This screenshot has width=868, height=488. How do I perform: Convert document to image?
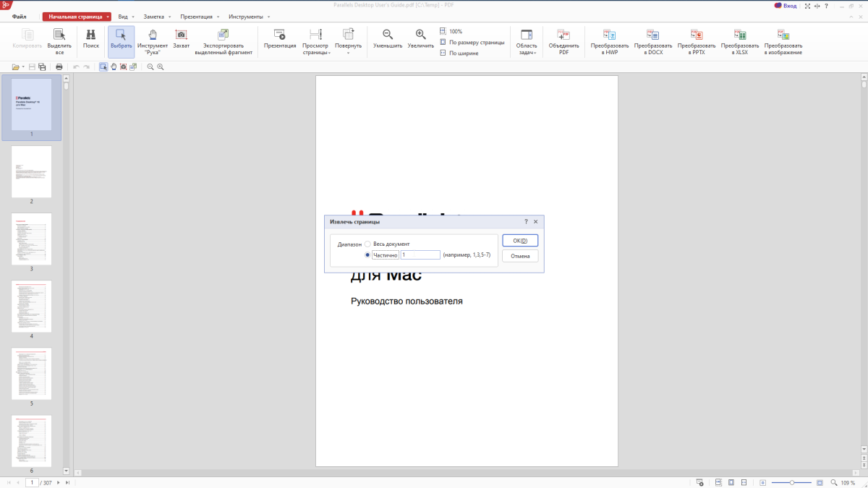[x=783, y=41]
